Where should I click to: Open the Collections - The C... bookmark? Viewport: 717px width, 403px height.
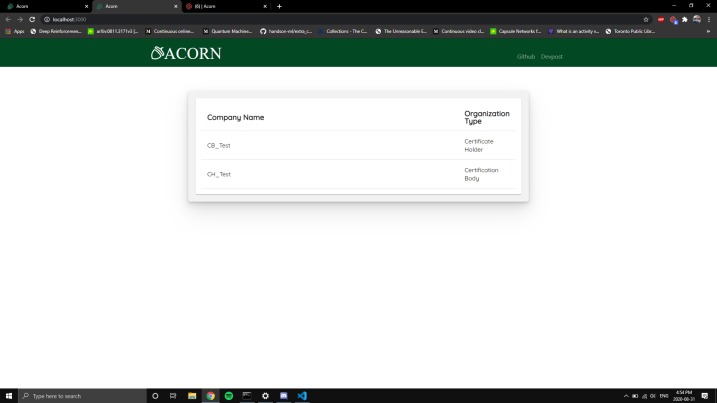342,32
